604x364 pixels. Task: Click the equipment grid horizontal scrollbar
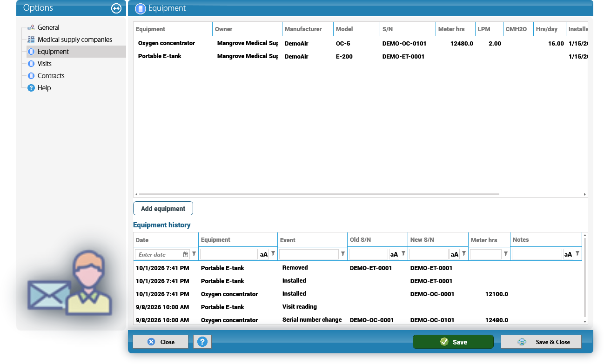point(319,194)
